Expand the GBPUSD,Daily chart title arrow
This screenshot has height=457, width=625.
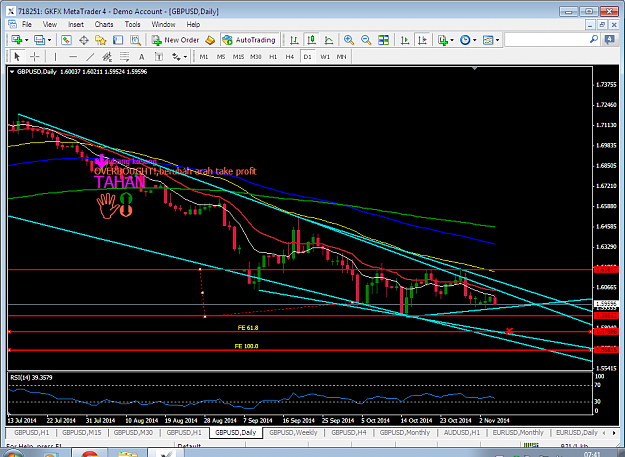[12, 72]
